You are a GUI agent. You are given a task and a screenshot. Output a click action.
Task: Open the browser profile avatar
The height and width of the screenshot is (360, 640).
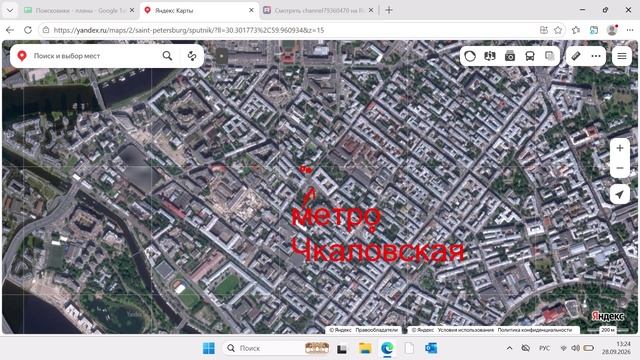[612, 30]
